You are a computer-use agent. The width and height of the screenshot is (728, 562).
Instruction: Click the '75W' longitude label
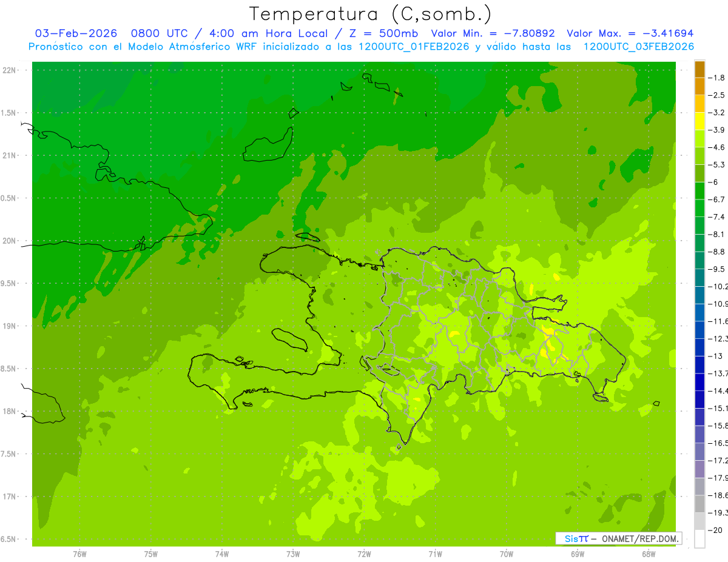pos(150,554)
